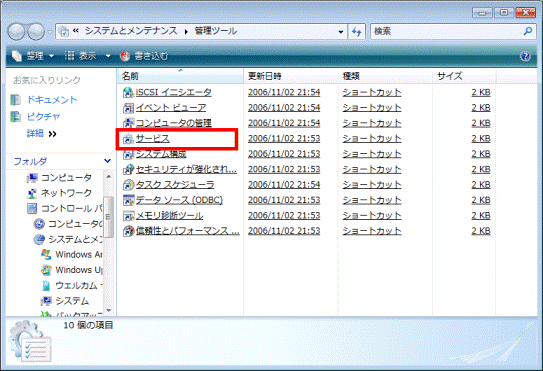This screenshot has height=371, width=543.
Task: Select the データ ソース (ODBC) icon
Action: [x=128, y=200]
